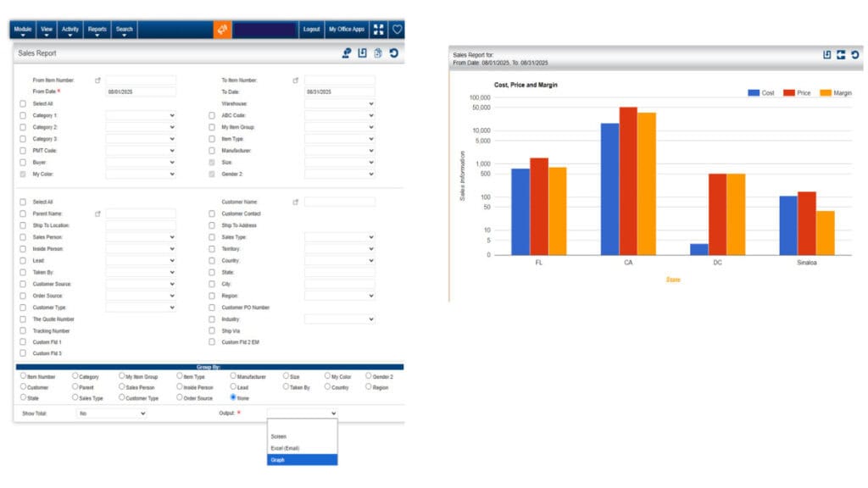Select the Customer group-by radio button
The width and height of the screenshot is (868, 488).
[x=23, y=386]
